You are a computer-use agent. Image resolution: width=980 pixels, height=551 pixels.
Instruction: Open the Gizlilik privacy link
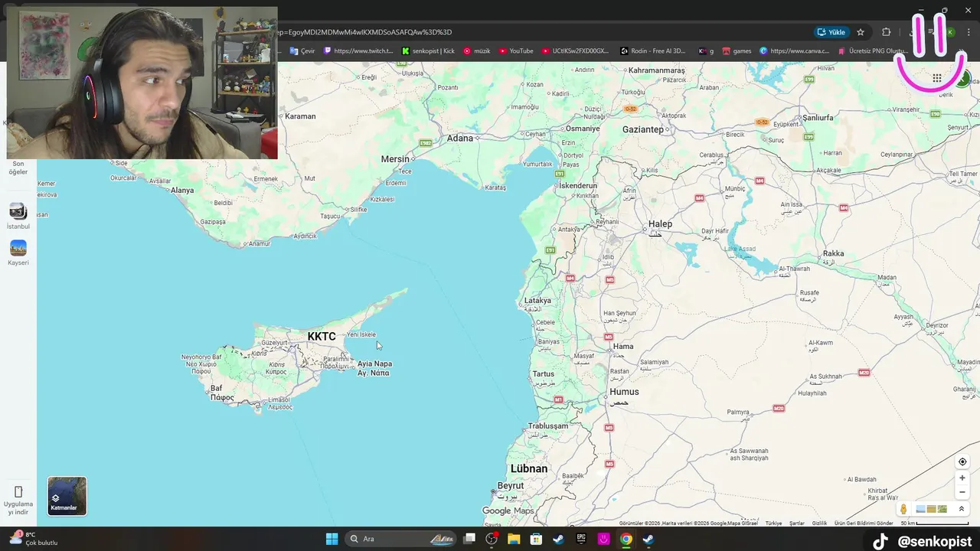[x=819, y=523]
